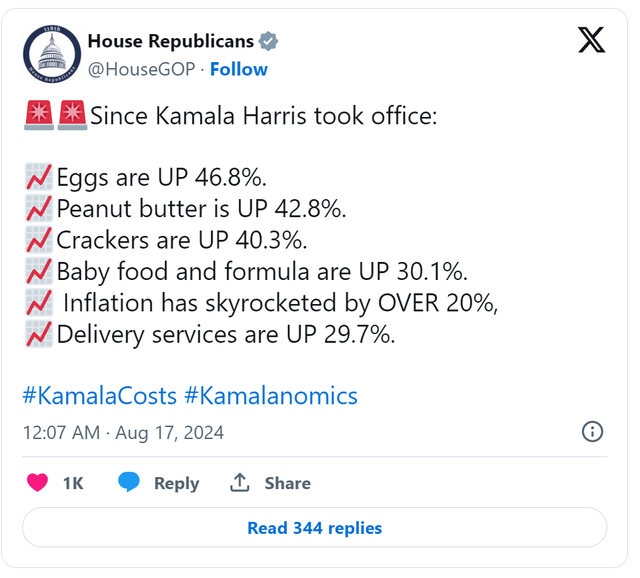640x578 pixels.
Task: Click the Reply text label
Action: click(x=176, y=483)
